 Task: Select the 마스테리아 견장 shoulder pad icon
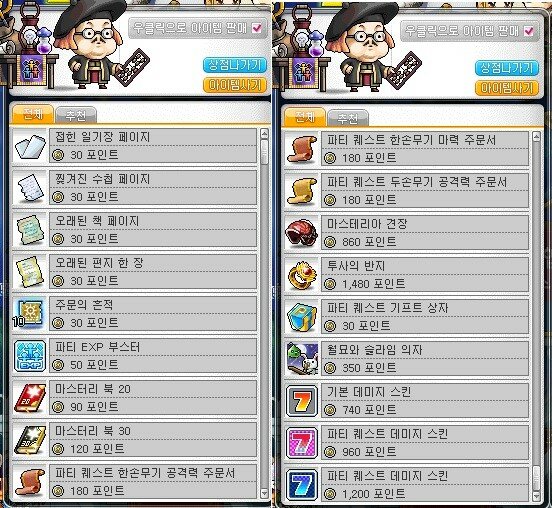[x=302, y=233]
